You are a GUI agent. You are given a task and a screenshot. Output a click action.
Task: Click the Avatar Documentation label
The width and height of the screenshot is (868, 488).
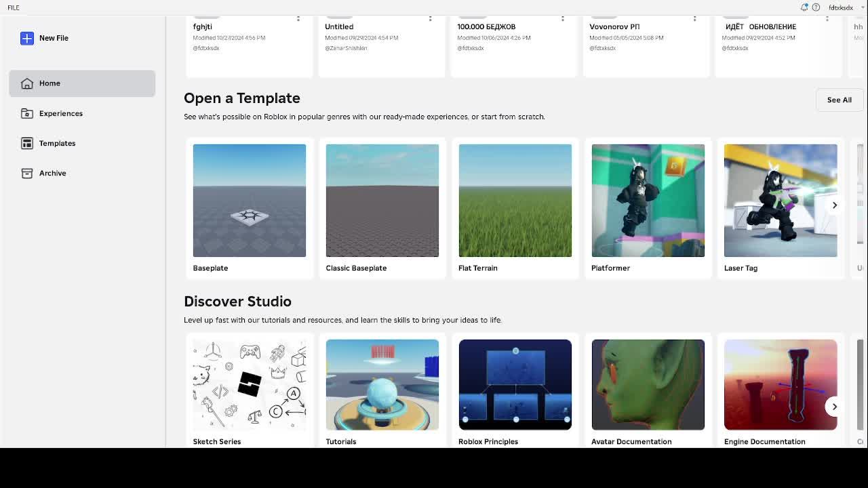631,441
